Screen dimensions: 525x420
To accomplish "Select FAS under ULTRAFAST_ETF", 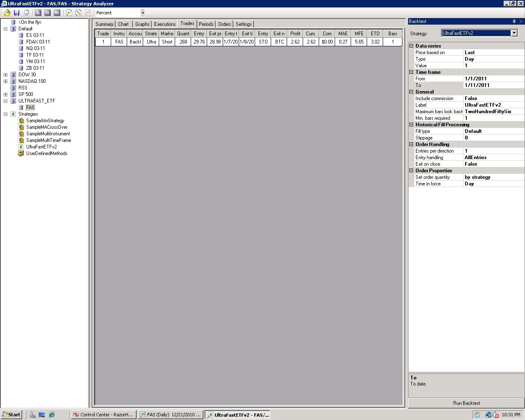I will [x=30, y=107].
